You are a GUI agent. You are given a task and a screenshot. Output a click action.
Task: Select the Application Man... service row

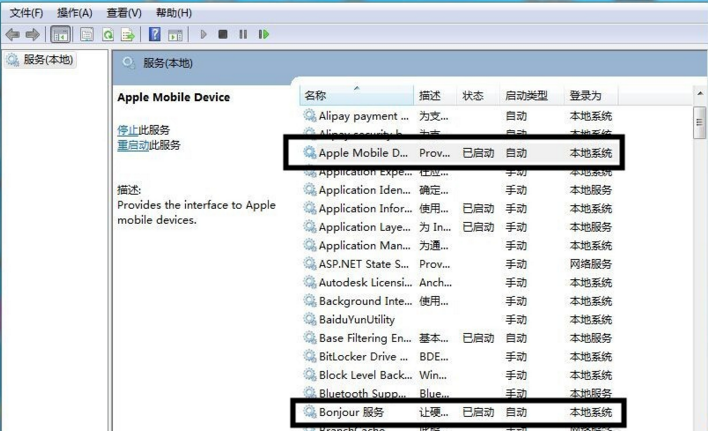point(457,246)
